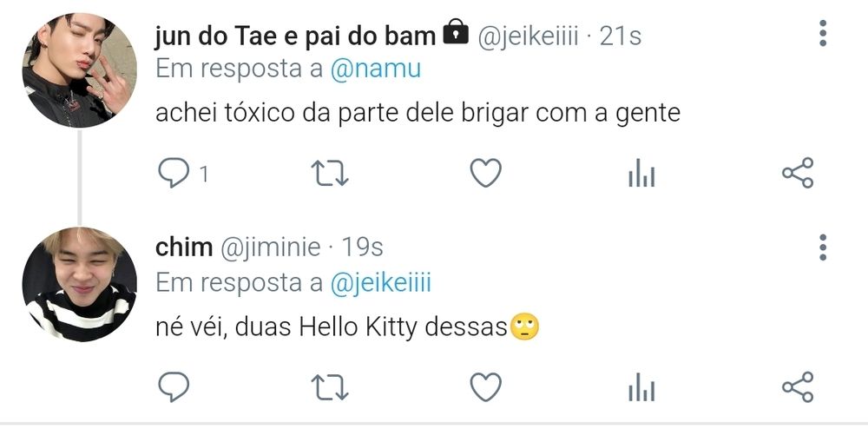Reply to jeikeiiii's tweet about tóxico
Screen dimensions: 868x429
click(x=174, y=174)
